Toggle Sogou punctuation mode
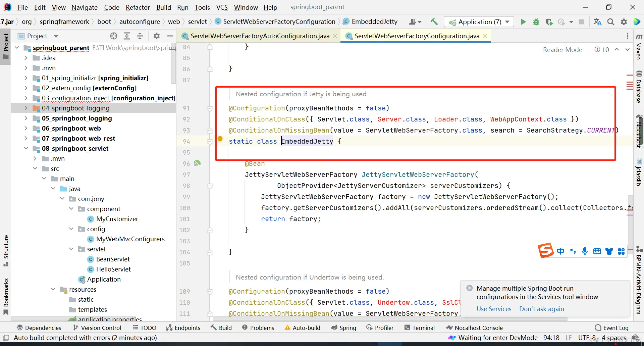644x346 pixels. [x=573, y=251]
